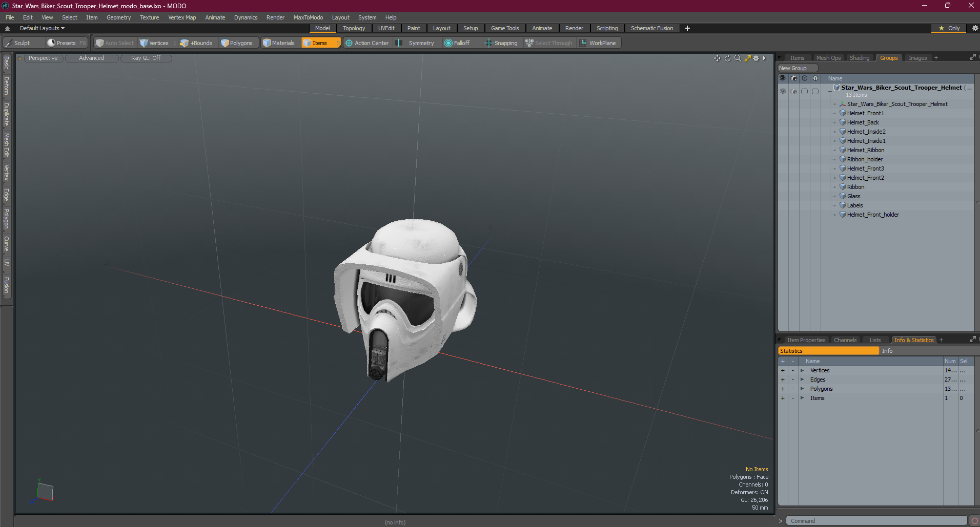Switch to the UVEdit layout tab
Screen dimensions: 980x527
pyautogui.click(x=386, y=28)
